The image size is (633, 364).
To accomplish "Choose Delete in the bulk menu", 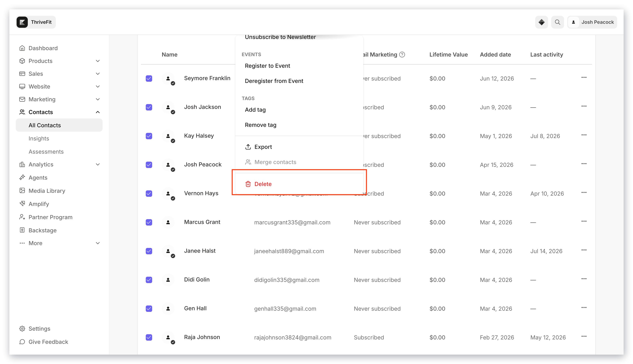I will tap(299, 184).
